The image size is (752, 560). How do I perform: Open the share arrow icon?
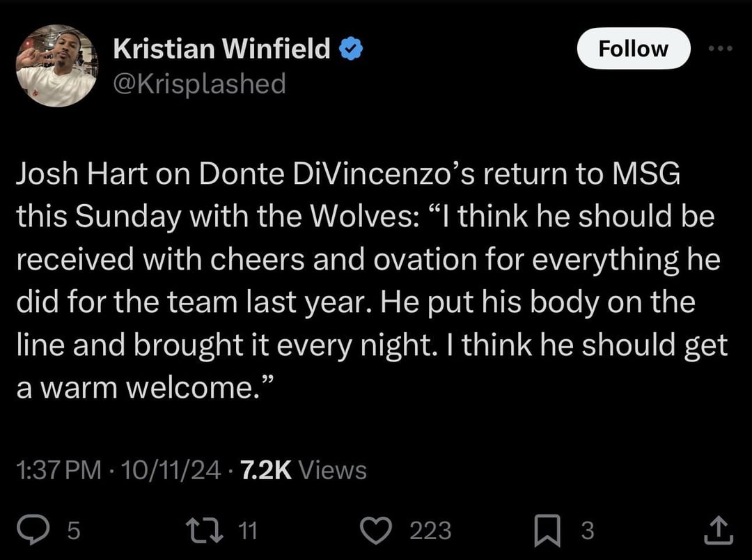(x=719, y=532)
